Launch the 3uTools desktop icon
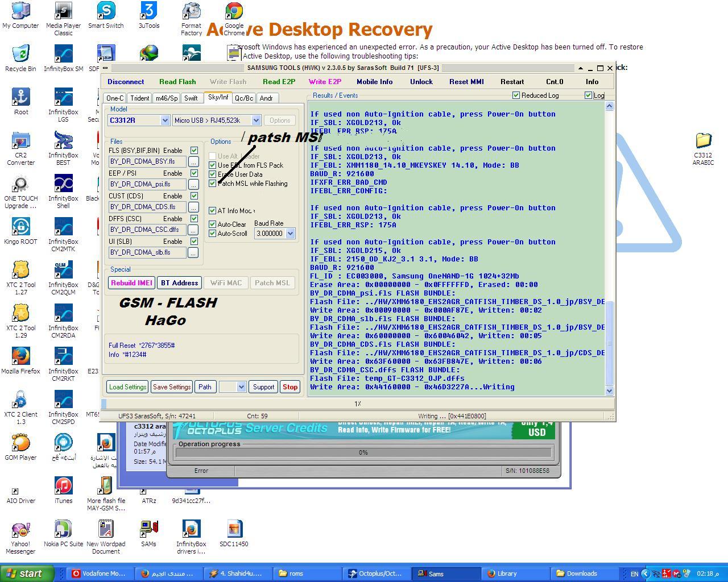The height and width of the screenshot is (582, 728). [x=148, y=15]
